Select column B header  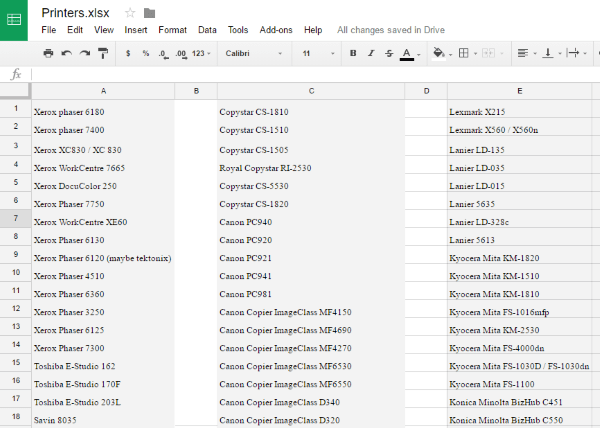[x=196, y=91]
